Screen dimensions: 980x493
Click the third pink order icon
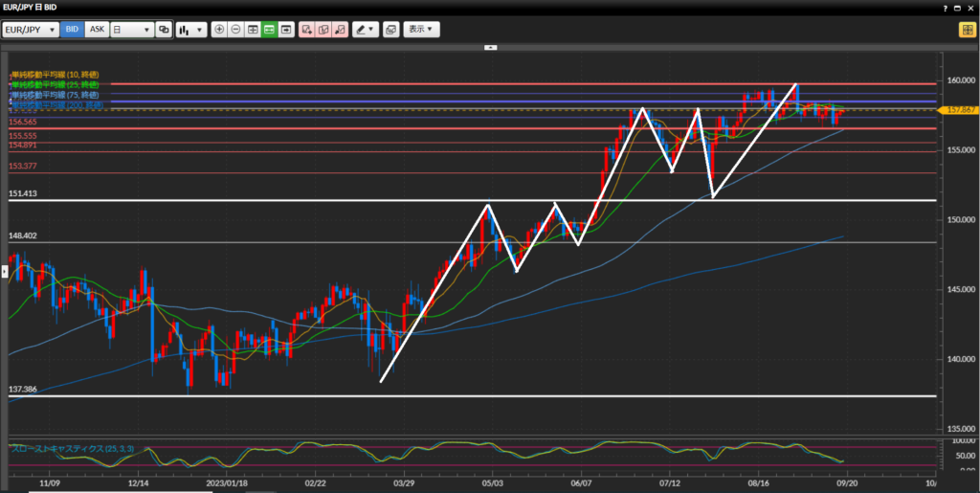(340, 30)
